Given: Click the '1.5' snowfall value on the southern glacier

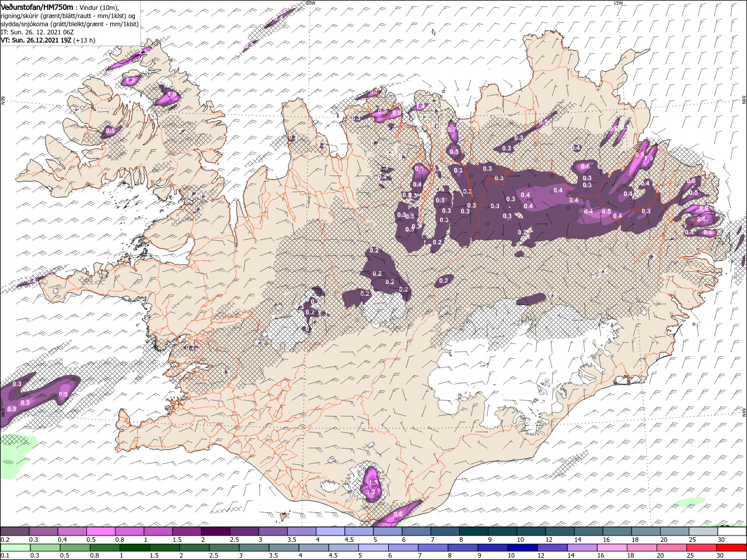Looking at the screenshot, I should coord(372,483).
